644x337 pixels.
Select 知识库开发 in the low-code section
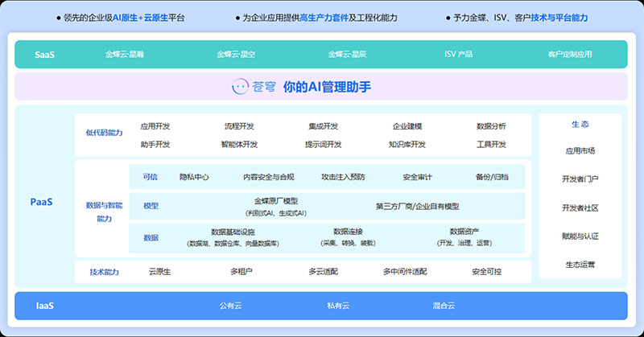click(x=407, y=145)
